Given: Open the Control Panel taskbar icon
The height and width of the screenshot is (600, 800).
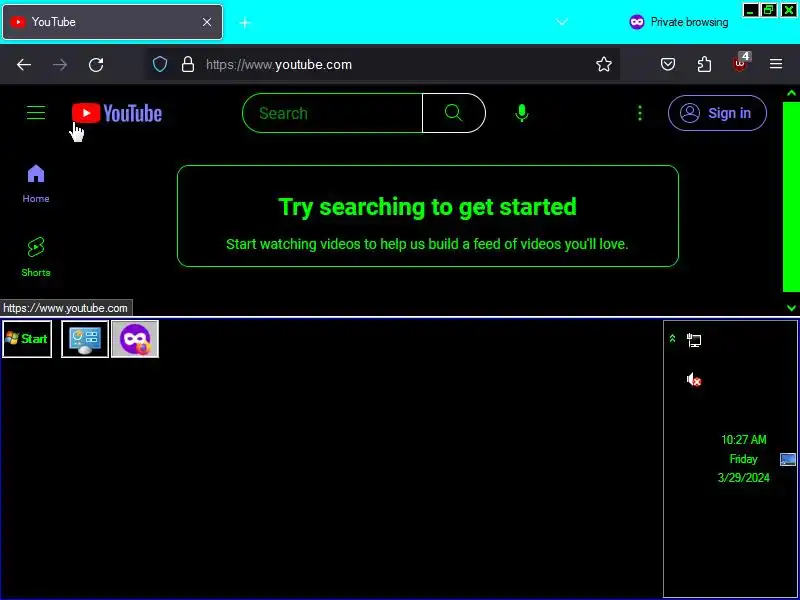Looking at the screenshot, I should 85,339.
